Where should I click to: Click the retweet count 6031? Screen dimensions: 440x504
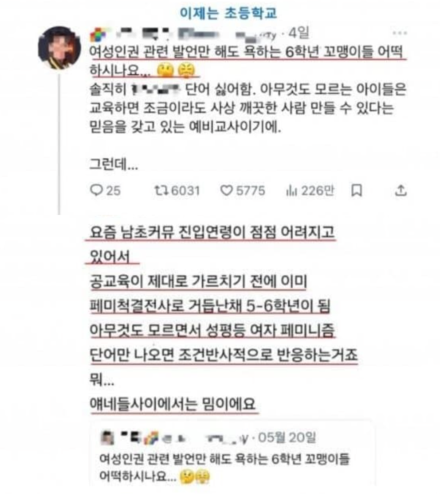point(186,190)
